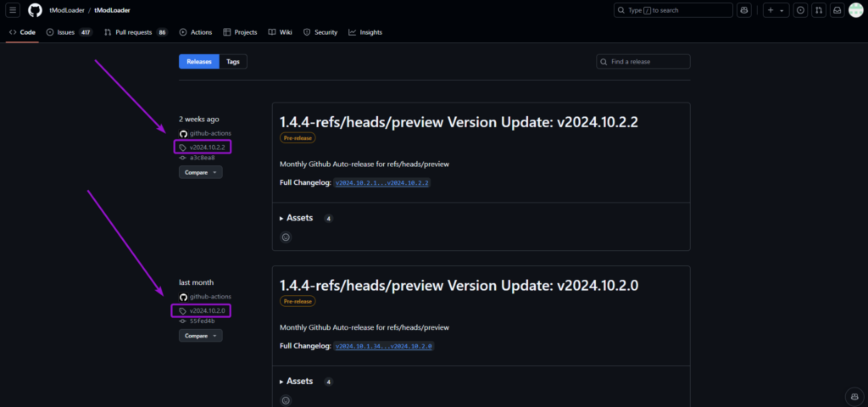Open the Copilot icon in header
The height and width of the screenshot is (407, 868).
pyautogui.click(x=745, y=10)
